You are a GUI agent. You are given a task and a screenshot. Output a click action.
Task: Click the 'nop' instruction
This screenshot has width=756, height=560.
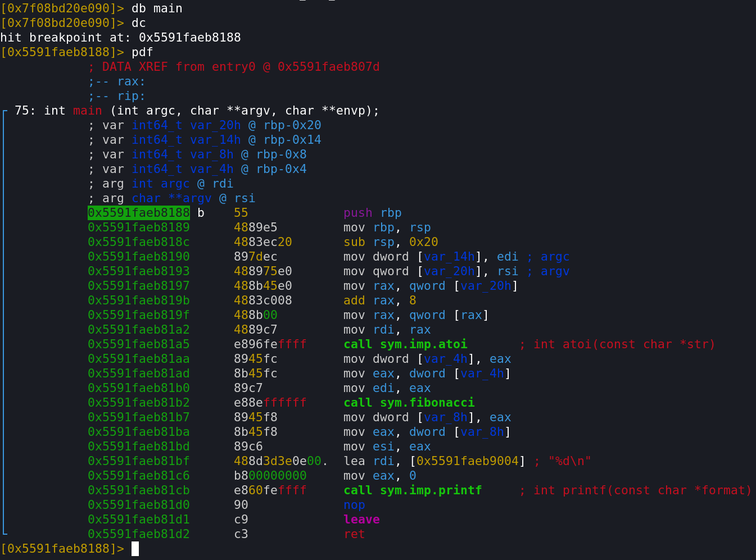point(354,505)
